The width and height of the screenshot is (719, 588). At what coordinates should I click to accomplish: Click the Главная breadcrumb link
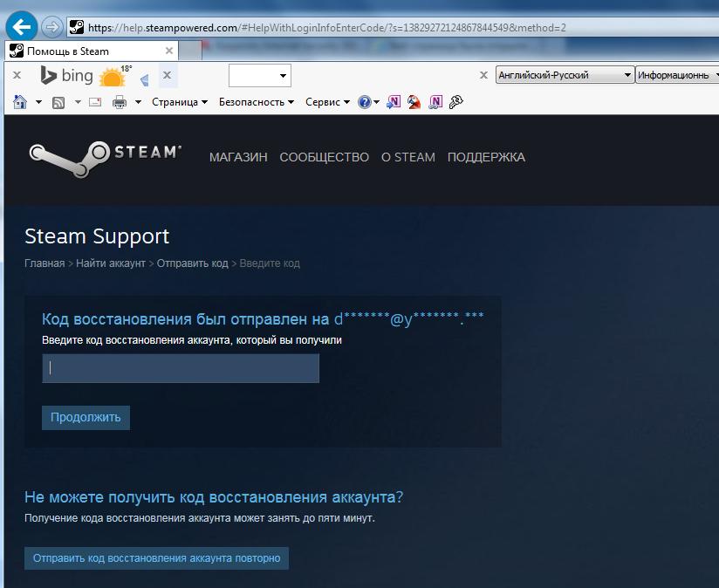click(x=45, y=263)
